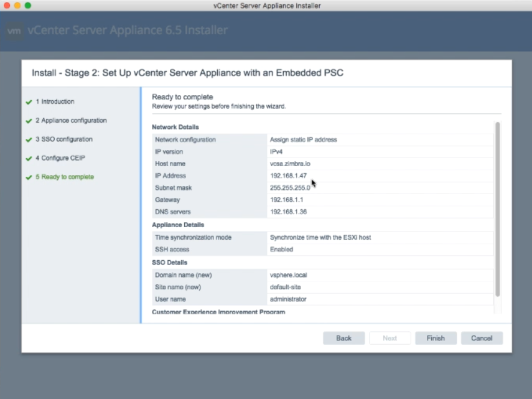Image resolution: width=532 pixels, height=399 pixels.
Task: Click the Back button
Action: coord(343,338)
